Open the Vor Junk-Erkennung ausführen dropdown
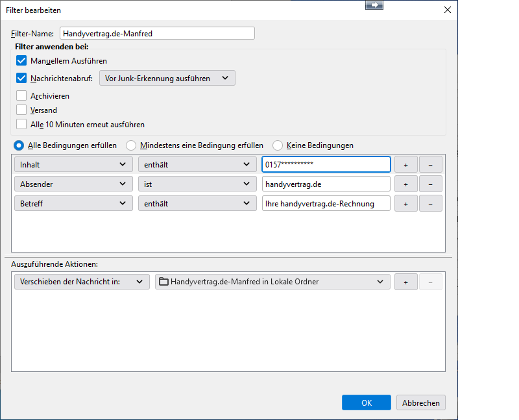The height and width of the screenshot is (420, 519). [167, 78]
